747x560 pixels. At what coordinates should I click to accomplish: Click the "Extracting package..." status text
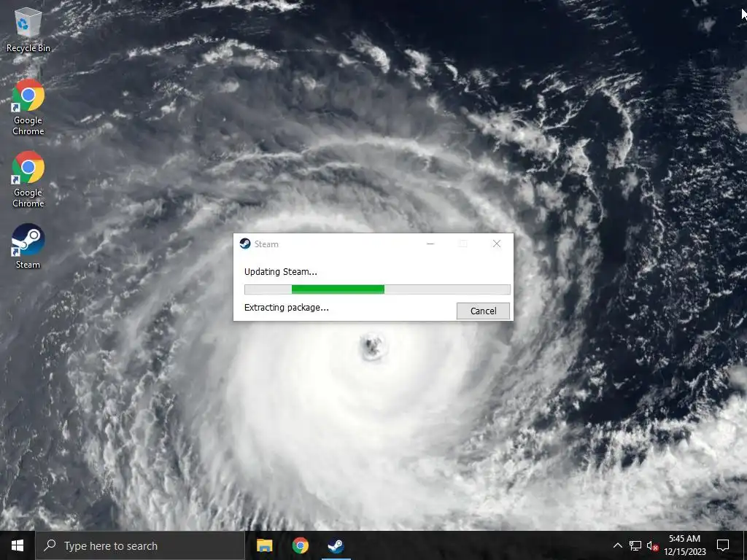click(286, 308)
